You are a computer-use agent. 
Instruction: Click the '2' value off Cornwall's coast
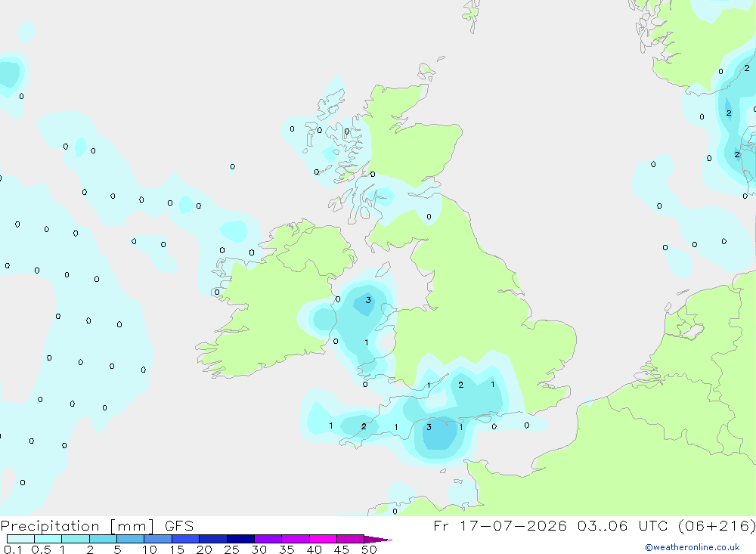[364, 427]
